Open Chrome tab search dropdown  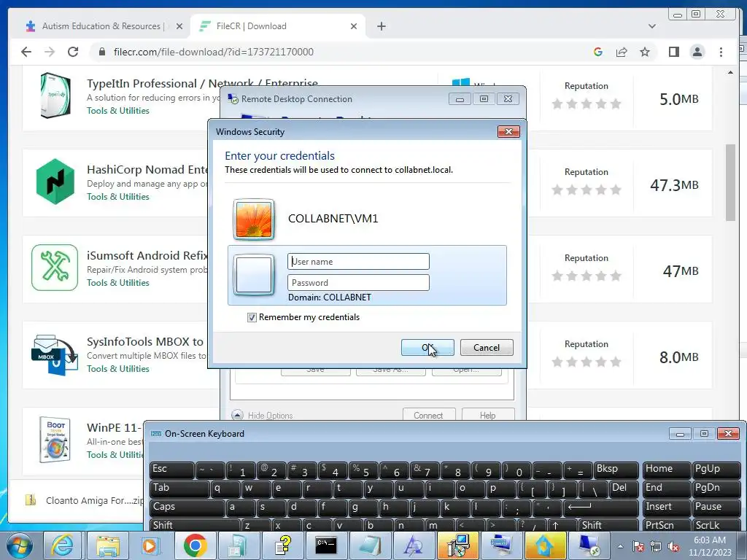[x=651, y=26]
